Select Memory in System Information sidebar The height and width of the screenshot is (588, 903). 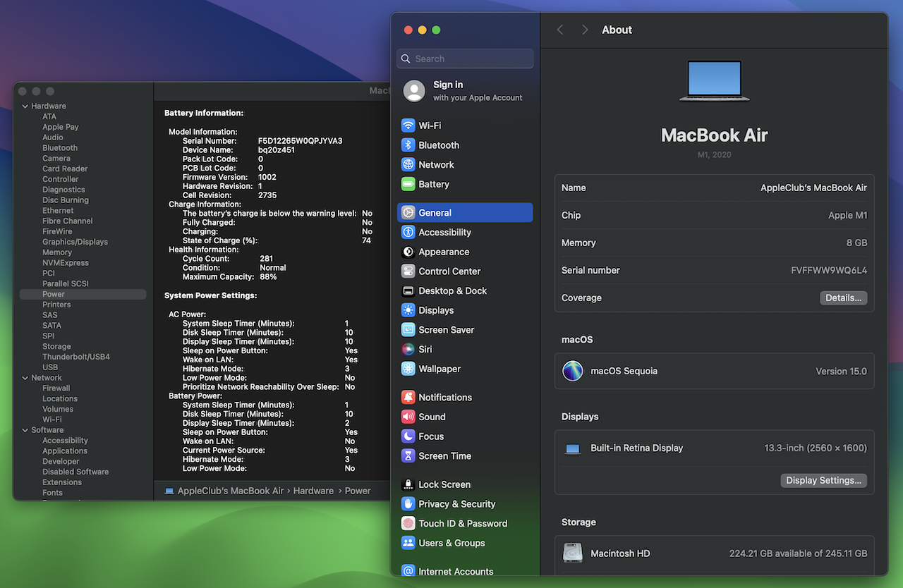coord(57,252)
